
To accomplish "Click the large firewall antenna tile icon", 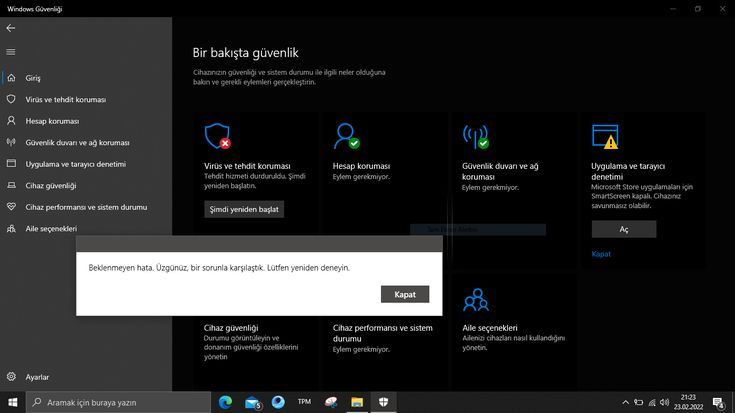I will (476, 137).
